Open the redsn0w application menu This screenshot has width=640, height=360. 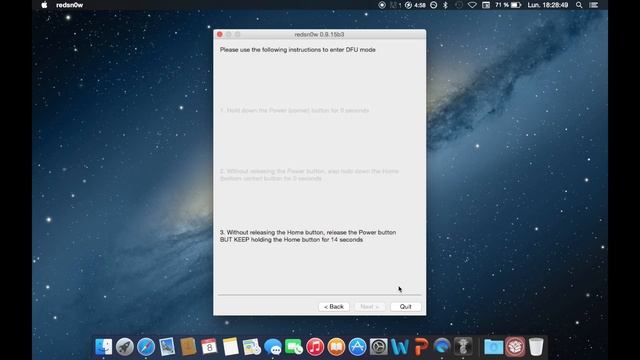click(x=69, y=5)
